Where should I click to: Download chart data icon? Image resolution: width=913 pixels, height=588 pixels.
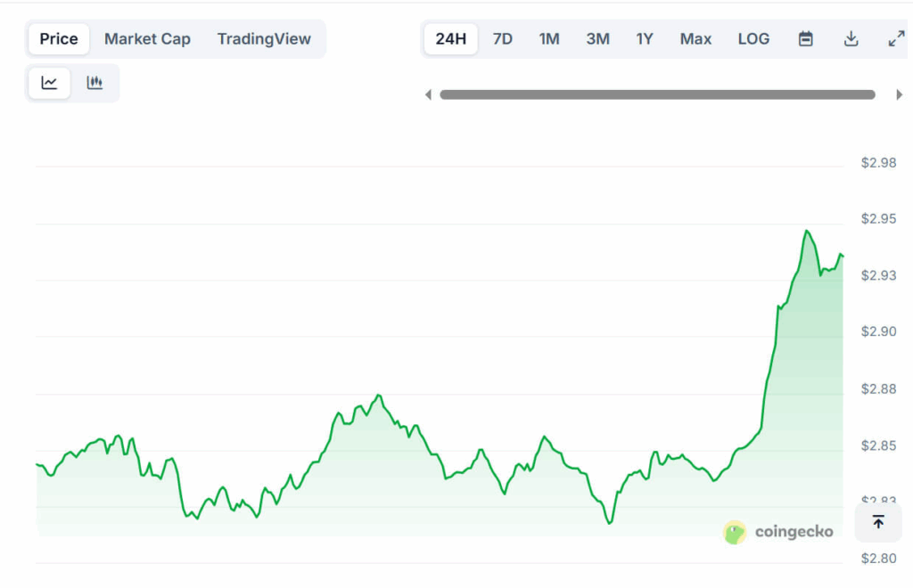[851, 39]
